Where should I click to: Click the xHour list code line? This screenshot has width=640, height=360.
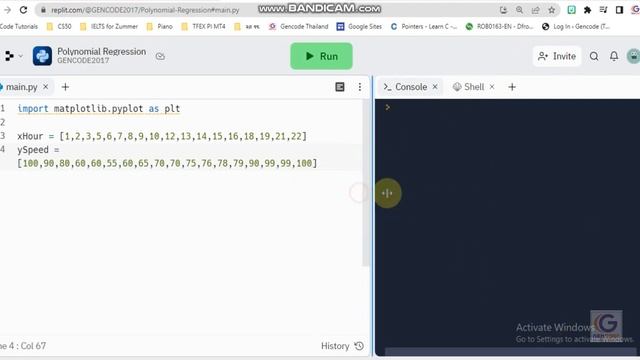coord(162,136)
